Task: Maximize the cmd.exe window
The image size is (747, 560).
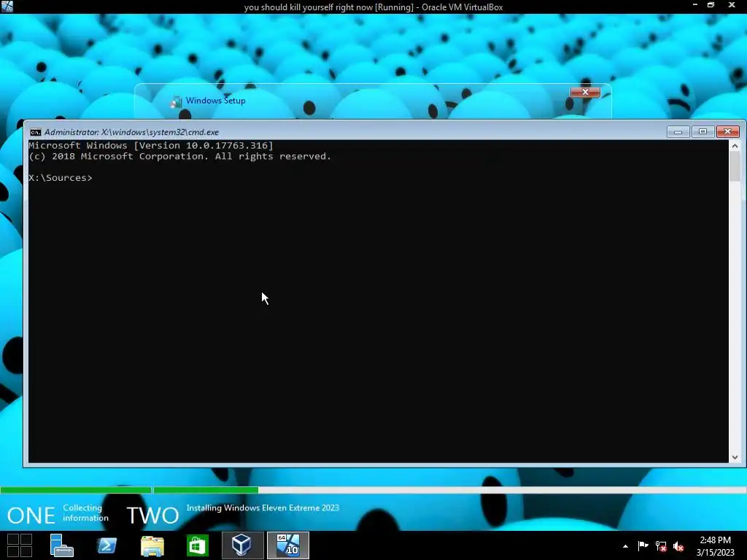Action: (703, 131)
